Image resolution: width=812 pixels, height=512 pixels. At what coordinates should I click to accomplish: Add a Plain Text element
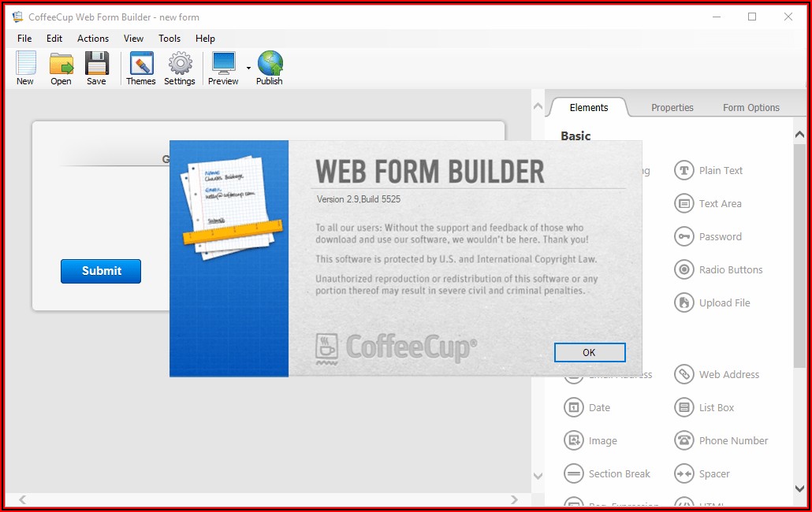[708, 170]
